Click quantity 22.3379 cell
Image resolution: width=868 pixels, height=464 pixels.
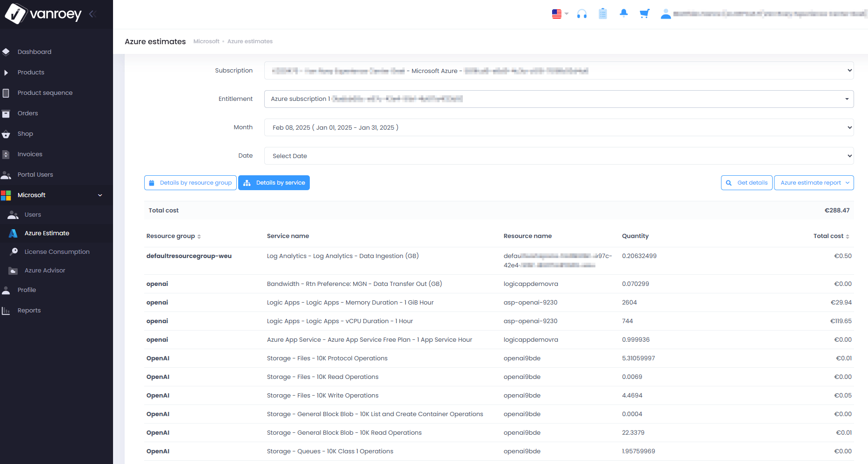(633, 433)
